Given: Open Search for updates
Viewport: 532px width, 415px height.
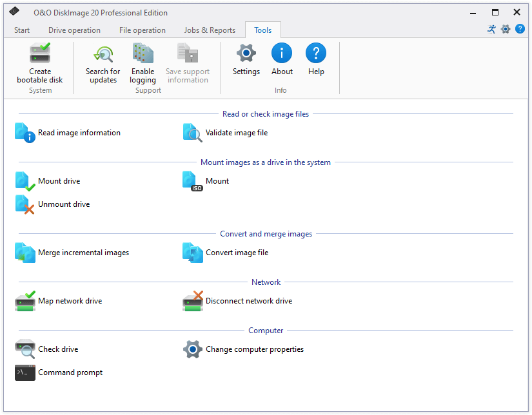Looking at the screenshot, I should tap(103, 54).
